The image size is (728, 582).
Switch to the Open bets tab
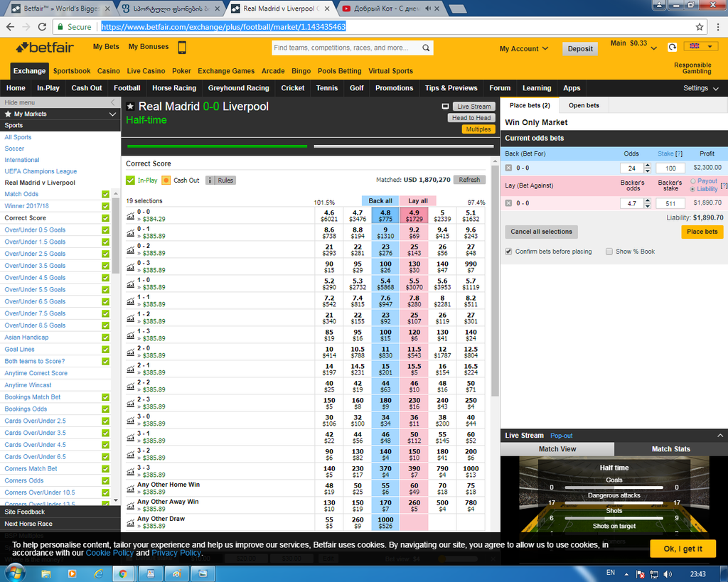tap(584, 105)
